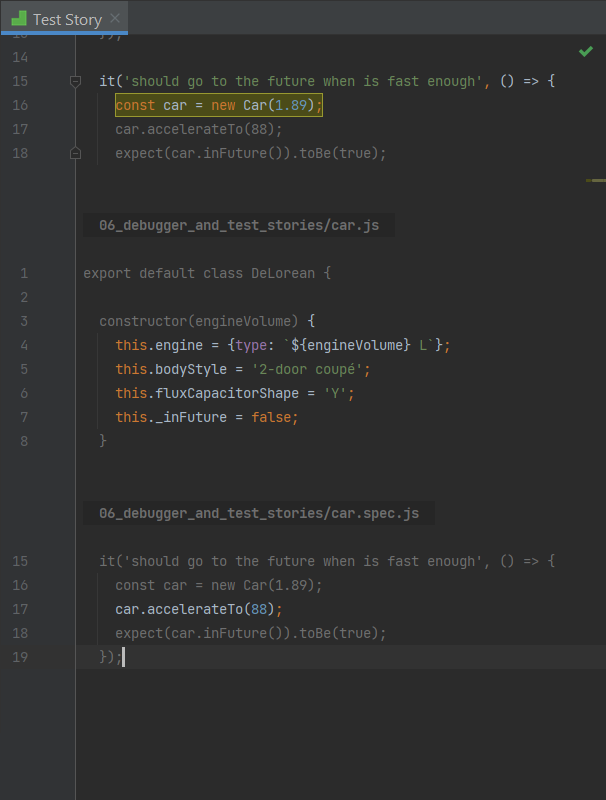Click the this.fluxCapacitorShape assignment line
The image size is (606, 800).
pos(235,394)
